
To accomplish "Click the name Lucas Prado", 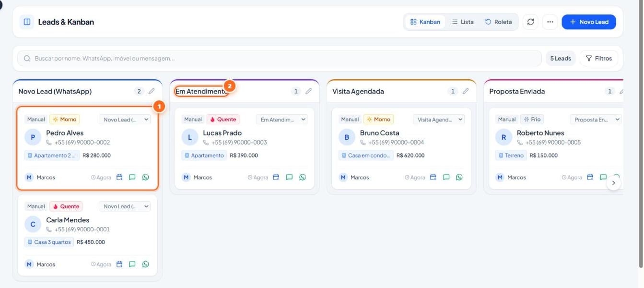I will point(222,133).
